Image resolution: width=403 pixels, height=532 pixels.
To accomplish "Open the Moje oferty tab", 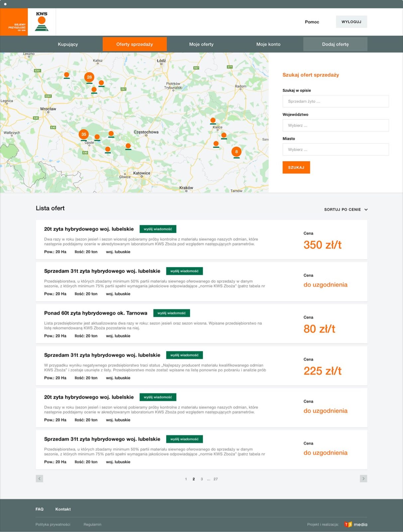I will click(x=201, y=44).
